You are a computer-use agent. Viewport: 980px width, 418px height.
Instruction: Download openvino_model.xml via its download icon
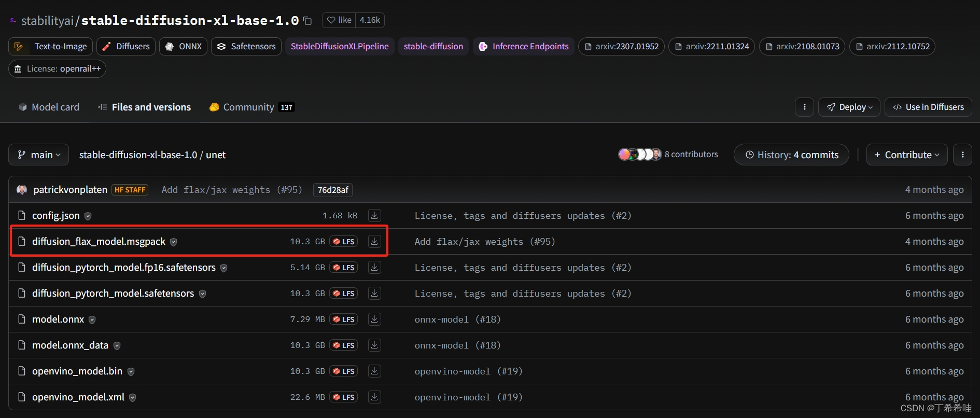pyautogui.click(x=374, y=397)
